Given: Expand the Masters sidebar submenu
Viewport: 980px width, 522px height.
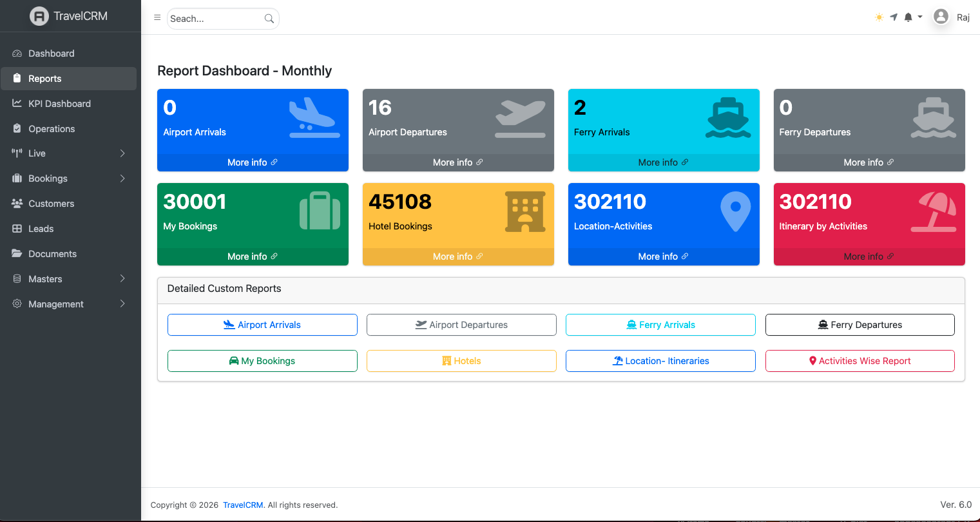Looking at the screenshot, I should tap(69, 279).
